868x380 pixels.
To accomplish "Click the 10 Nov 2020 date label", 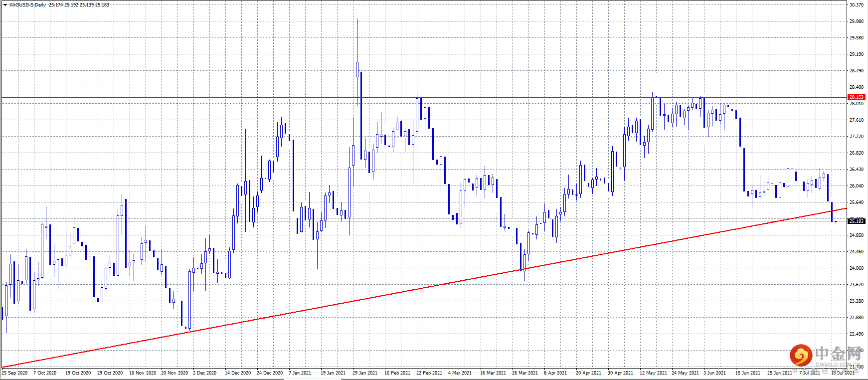I will pyautogui.click(x=143, y=373).
